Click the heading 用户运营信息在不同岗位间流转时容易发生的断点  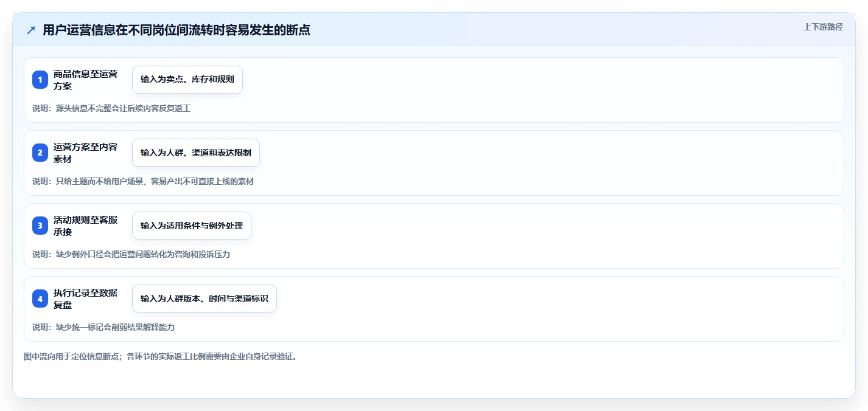tap(177, 30)
